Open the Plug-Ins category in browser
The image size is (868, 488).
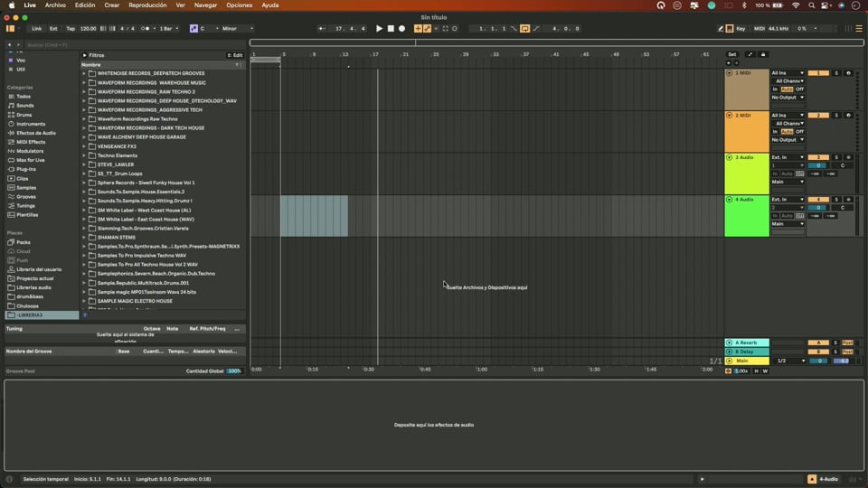pos(26,169)
